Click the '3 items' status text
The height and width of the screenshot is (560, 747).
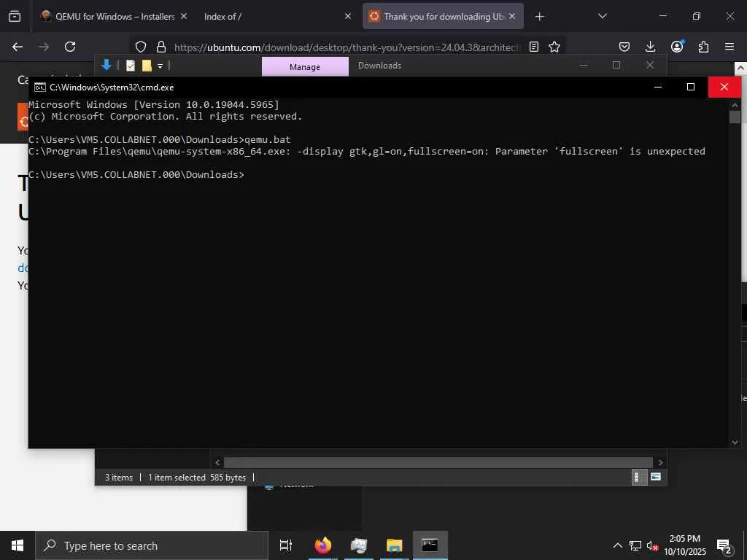tap(119, 477)
